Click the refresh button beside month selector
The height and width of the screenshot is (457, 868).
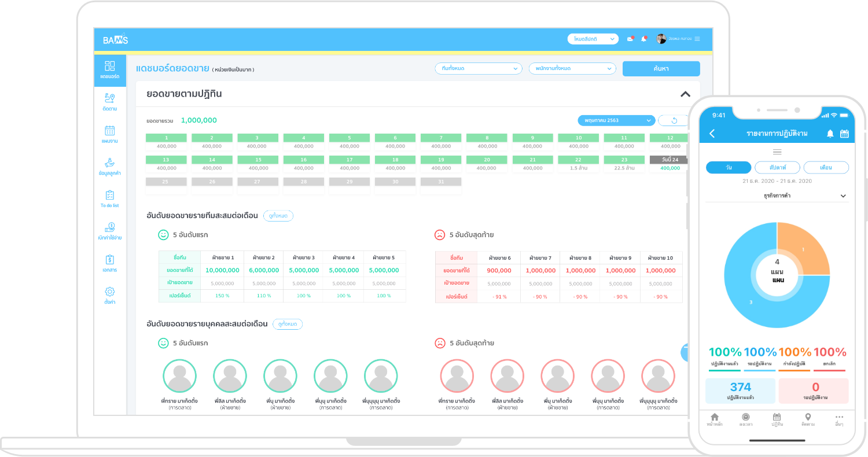point(674,120)
